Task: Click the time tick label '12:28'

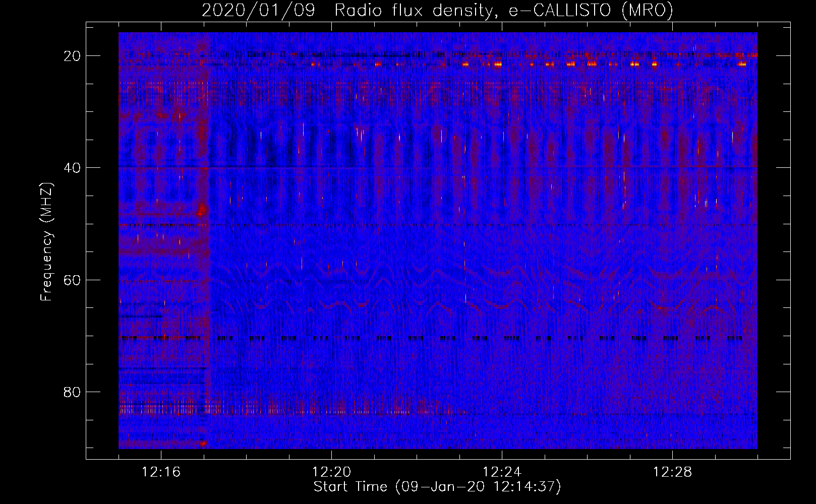Action: 672,472
